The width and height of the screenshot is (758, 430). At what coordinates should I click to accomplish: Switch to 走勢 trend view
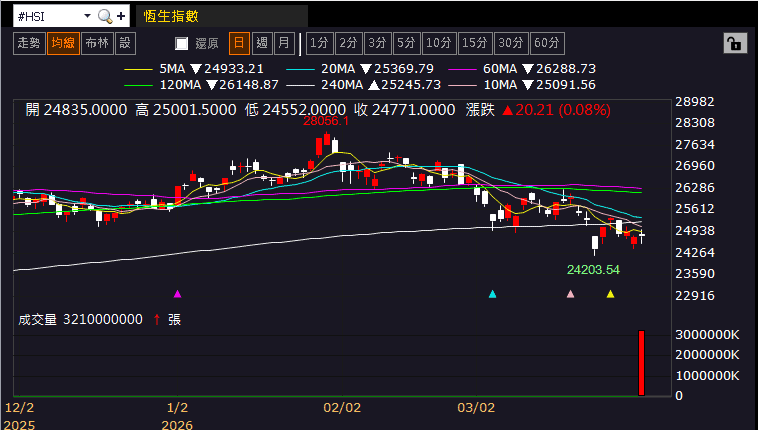(29, 43)
